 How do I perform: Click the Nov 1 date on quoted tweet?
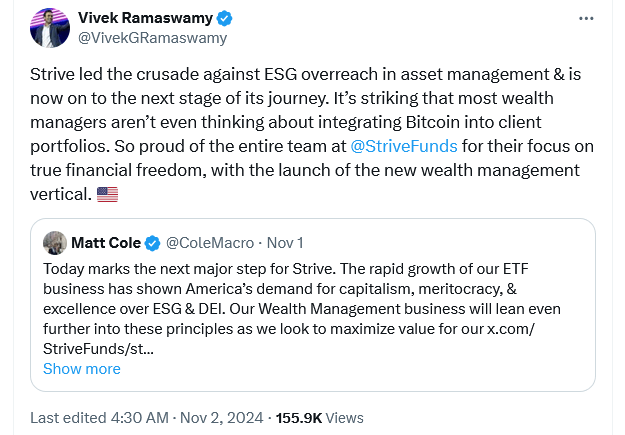(x=285, y=243)
